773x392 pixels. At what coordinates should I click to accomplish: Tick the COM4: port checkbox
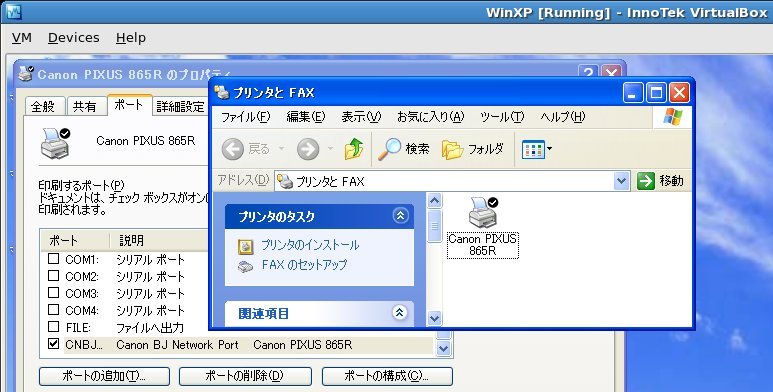[53, 310]
